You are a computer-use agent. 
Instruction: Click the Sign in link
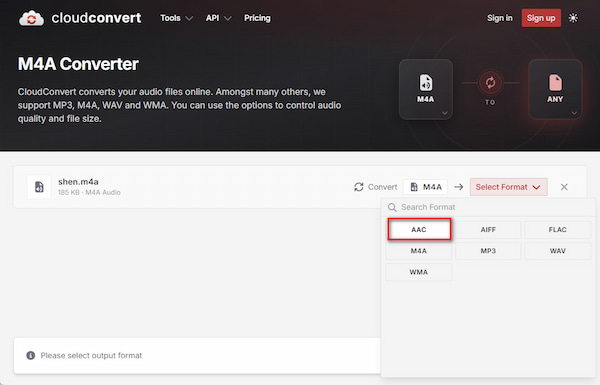click(x=499, y=18)
